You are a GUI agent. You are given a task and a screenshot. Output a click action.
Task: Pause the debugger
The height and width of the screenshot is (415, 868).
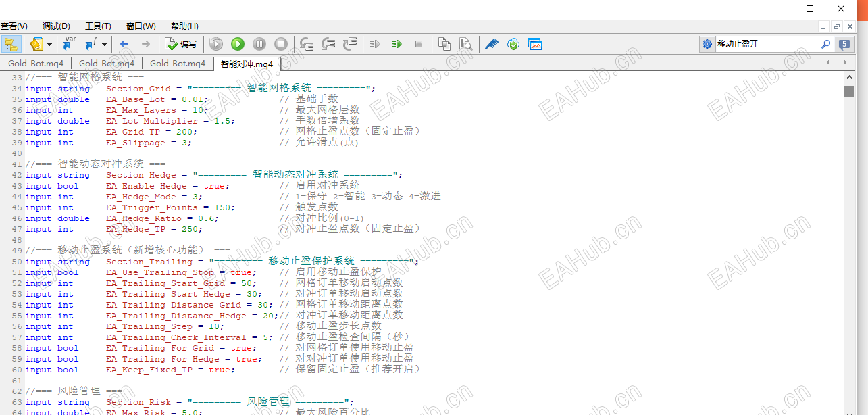tap(259, 44)
